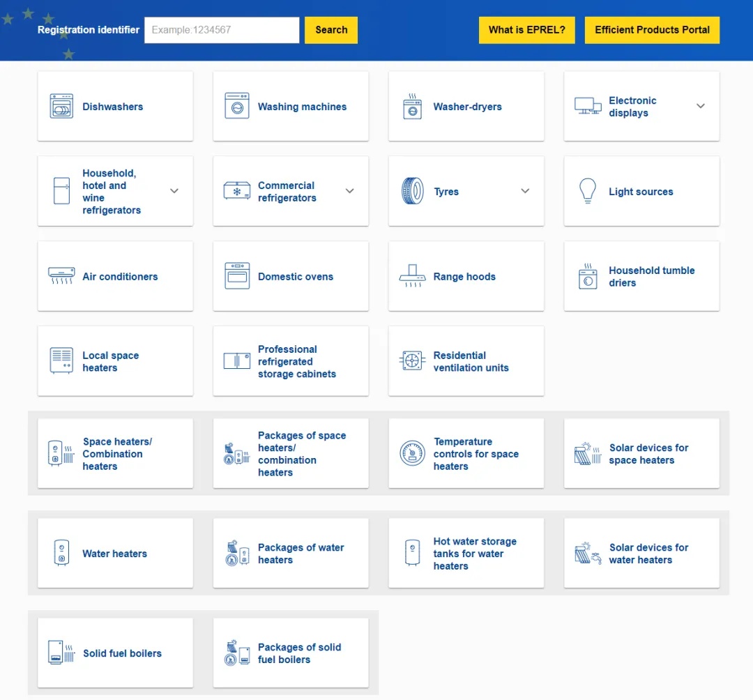Open the Residential ventilation units fan icon
Viewport: 753px width, 700px height.
[412, 361]
